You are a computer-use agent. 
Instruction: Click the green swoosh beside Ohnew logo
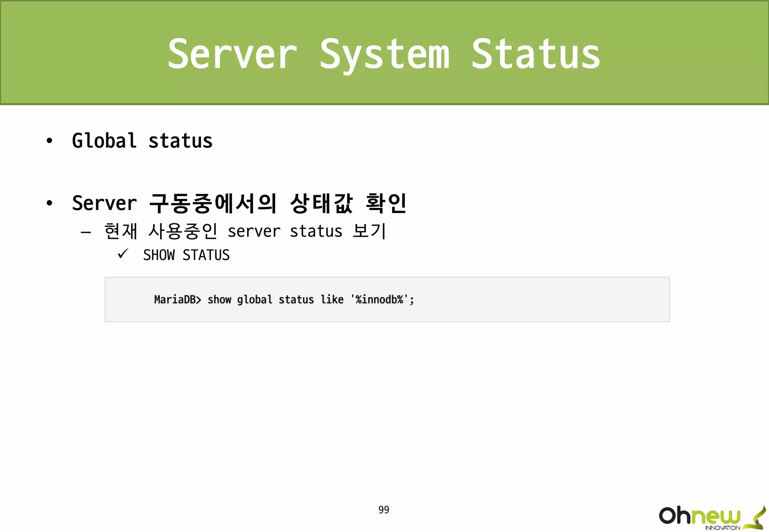[x=756, y=518]
